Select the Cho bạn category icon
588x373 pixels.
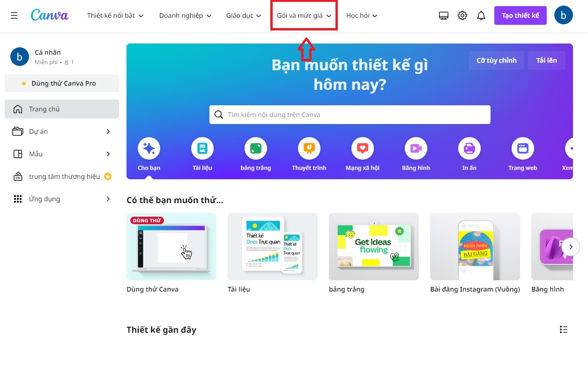pyautogui.click(x=149, y=149)
